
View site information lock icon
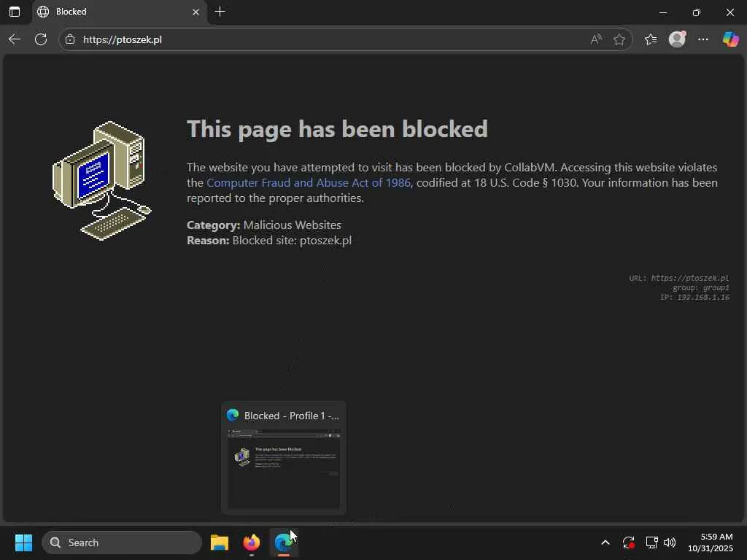point(70,39)
